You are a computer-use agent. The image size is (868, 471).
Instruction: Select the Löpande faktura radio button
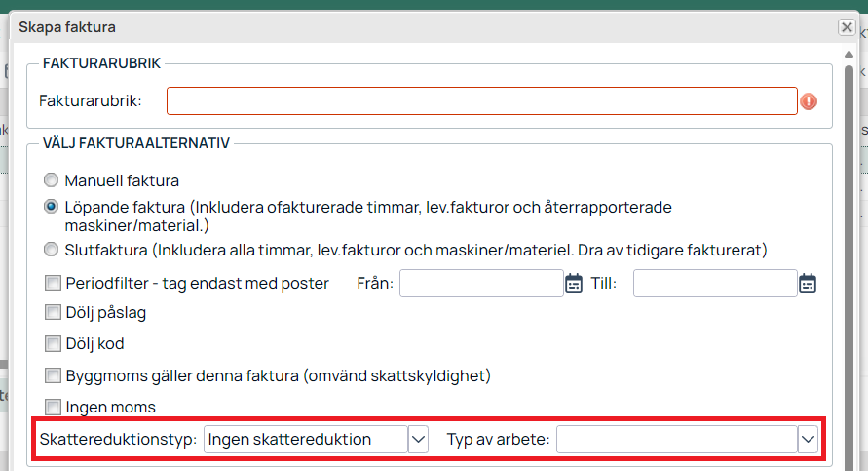coord(51,207)
